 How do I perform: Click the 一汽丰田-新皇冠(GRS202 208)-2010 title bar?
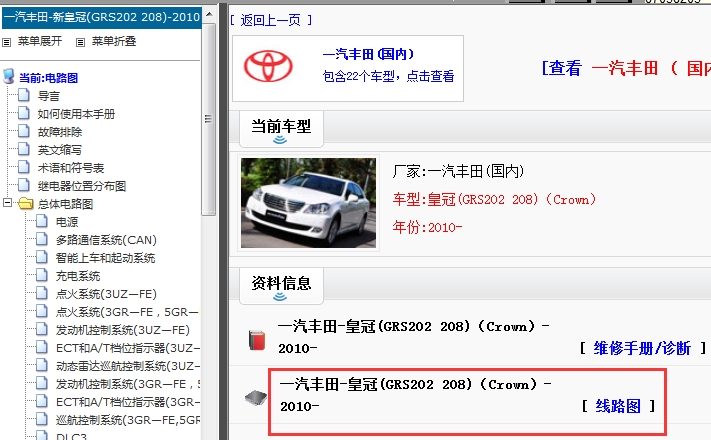(102, 18)
